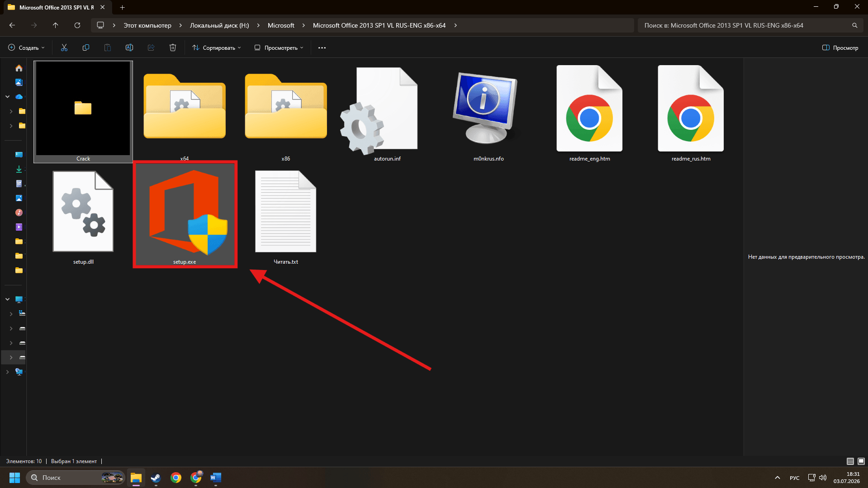The height and width of the screenshot is (488, 868).
Task: Show hidden system tray icons
Action: point(778,478)
